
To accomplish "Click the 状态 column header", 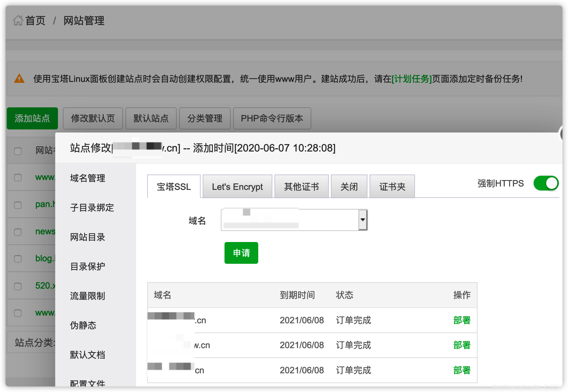I will [344, 295].
